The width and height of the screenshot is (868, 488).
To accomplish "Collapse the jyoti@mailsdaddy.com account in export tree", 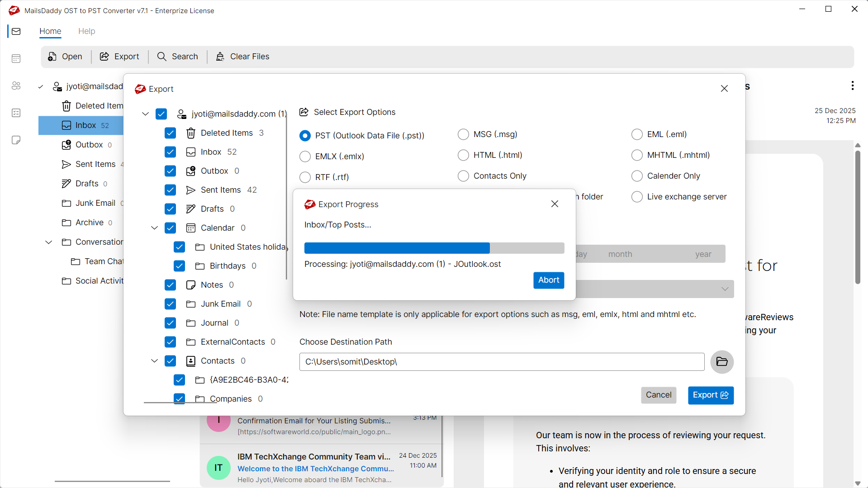I will (146, 114).
